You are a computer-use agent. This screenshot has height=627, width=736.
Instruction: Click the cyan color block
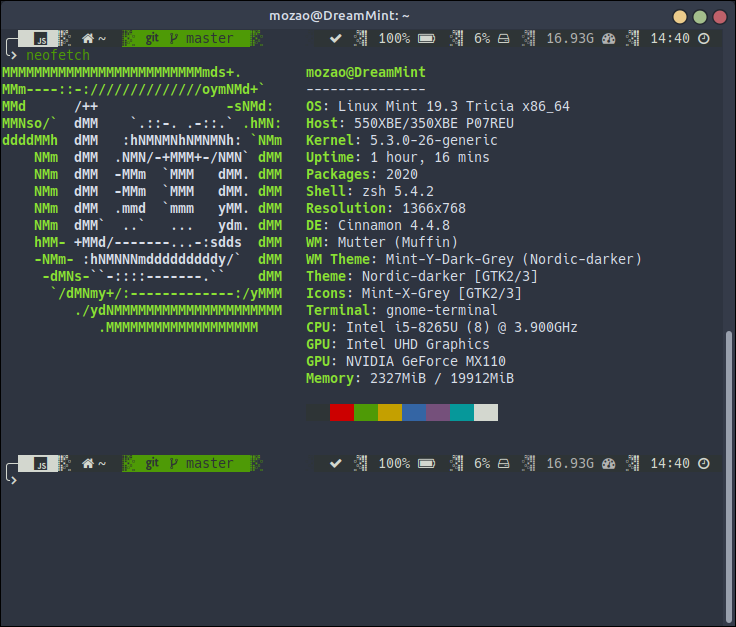pyautogui.click(x=462, y=413)
